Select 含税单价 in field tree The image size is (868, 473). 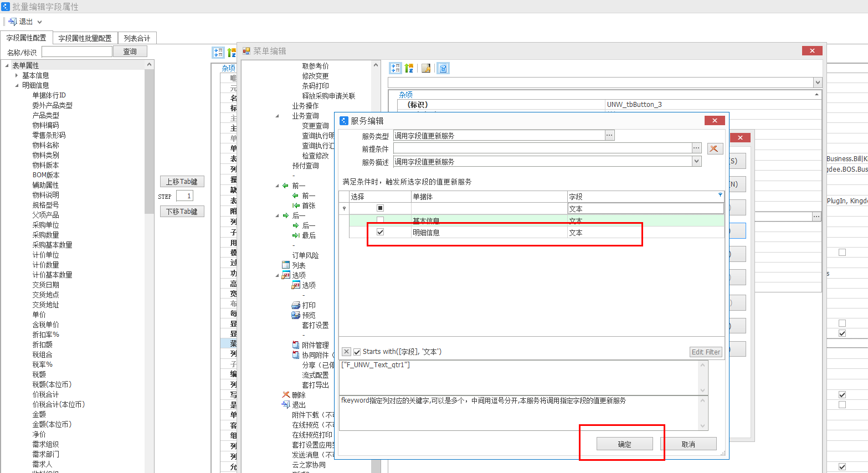45,325
